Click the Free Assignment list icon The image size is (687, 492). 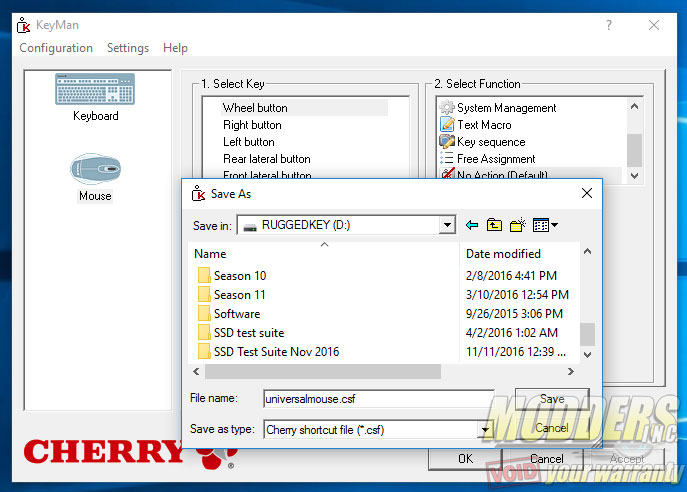447,158
